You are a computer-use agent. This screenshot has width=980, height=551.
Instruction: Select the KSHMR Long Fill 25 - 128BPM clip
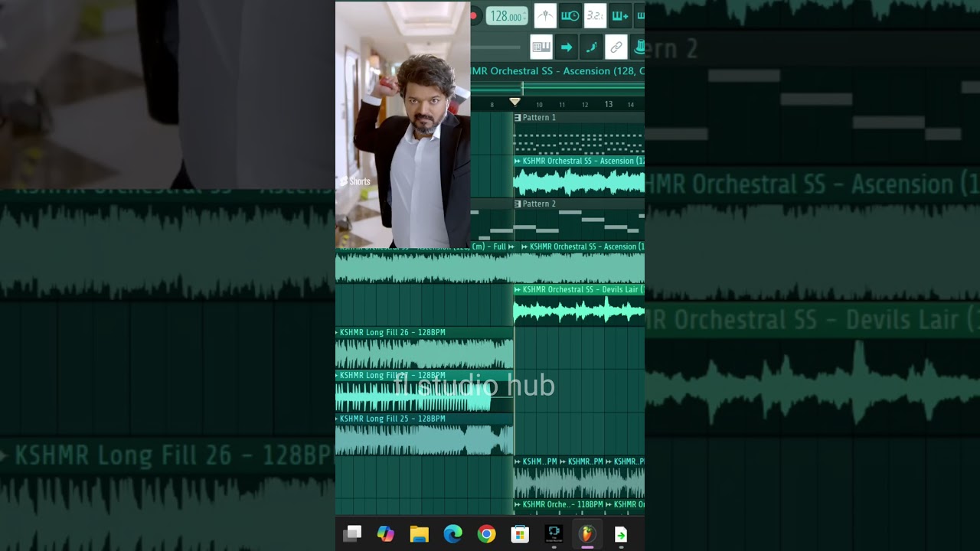tap(424, 435)
